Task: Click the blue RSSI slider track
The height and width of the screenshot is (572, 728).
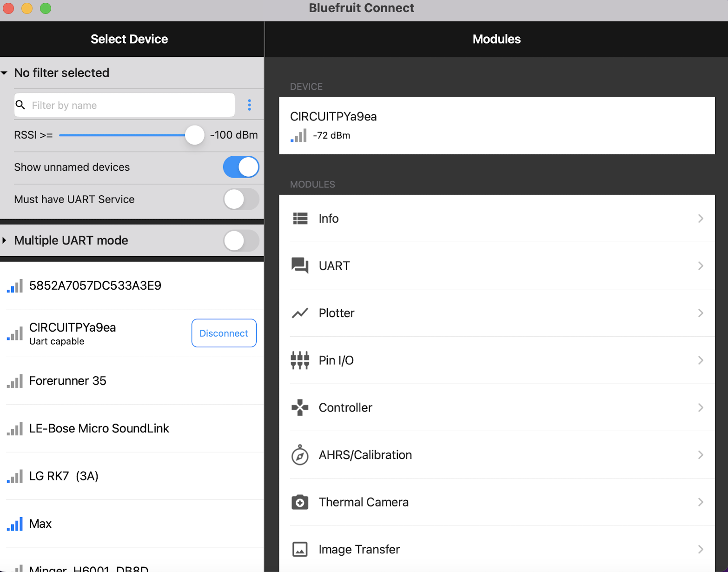Action: click(x=122, y=135)
